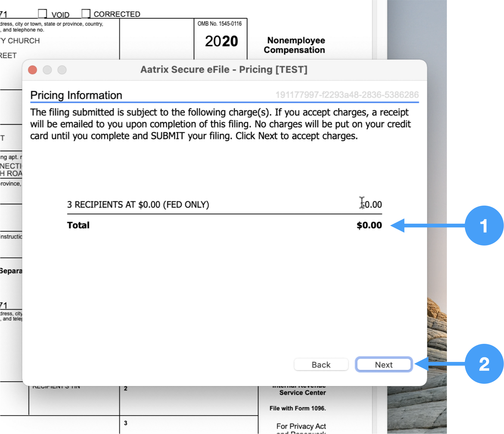Click the bold Total amount $0.00

369,225
